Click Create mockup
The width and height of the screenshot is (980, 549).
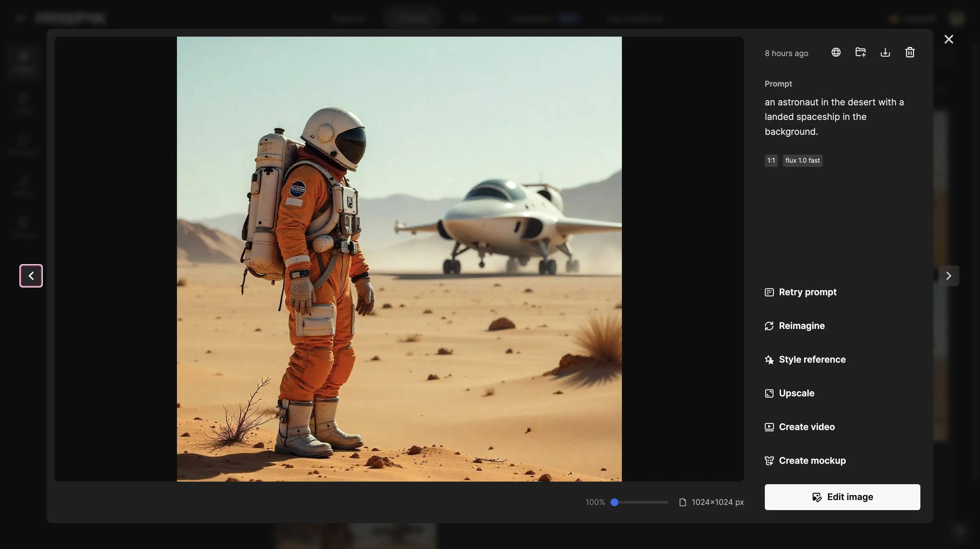[812, 461]
